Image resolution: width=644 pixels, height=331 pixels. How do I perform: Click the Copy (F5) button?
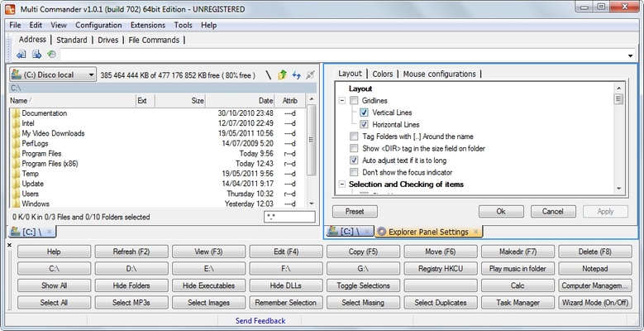tap(363, 252)
